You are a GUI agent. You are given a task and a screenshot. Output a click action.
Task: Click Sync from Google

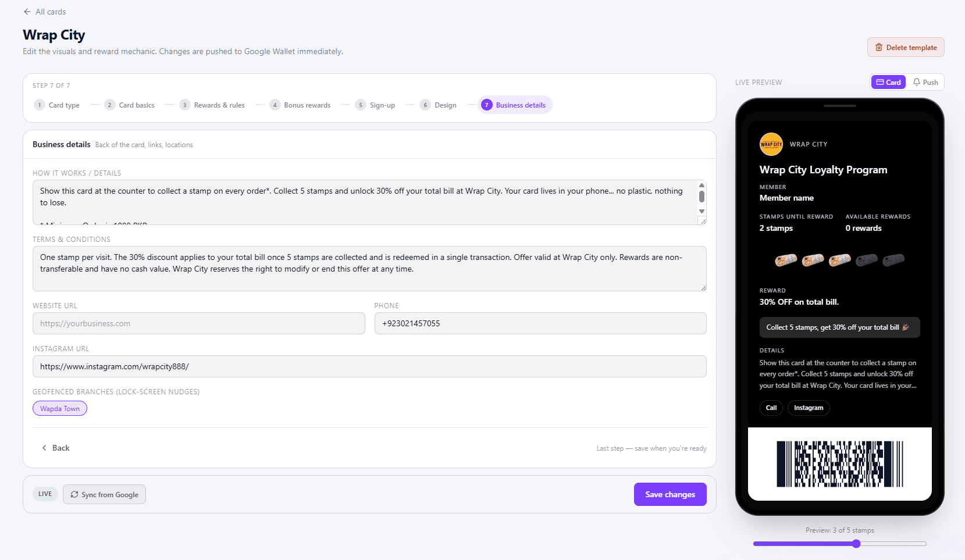[x=104, y=495]
